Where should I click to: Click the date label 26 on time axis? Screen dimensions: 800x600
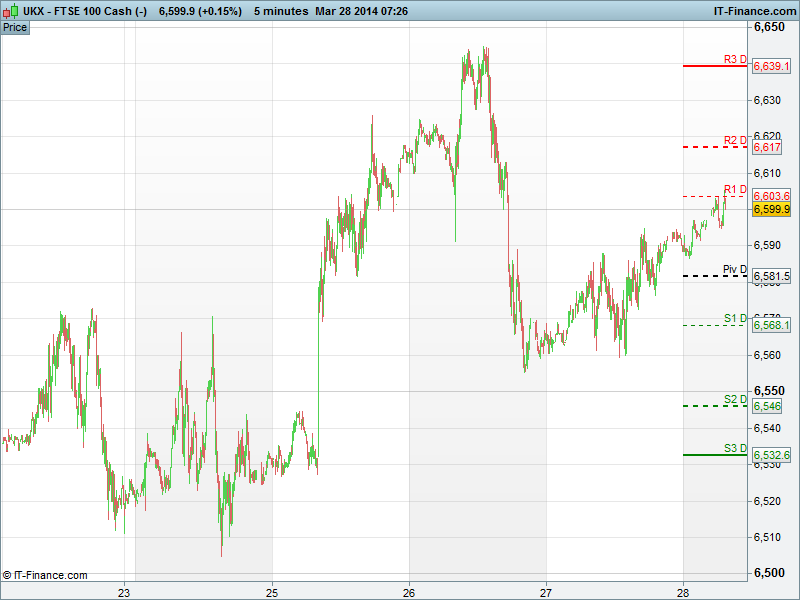[x=409, y=590]
